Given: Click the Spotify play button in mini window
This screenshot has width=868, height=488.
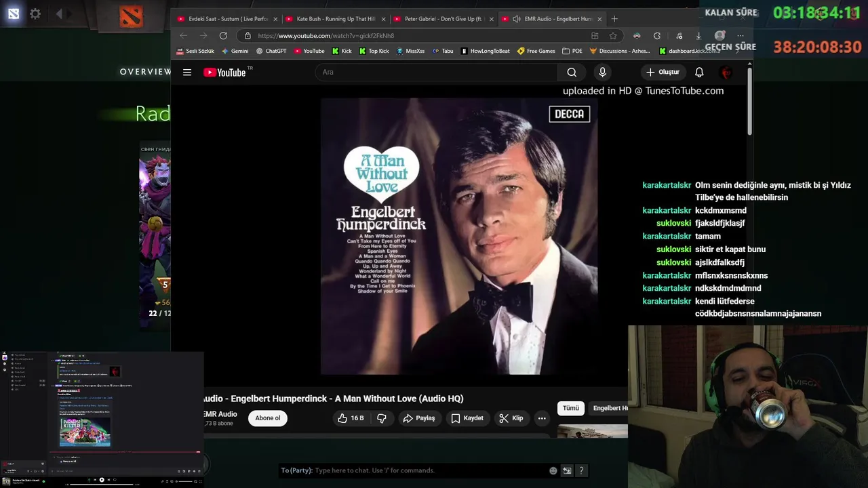Looking at the screenshot, I should pos(102,480).
